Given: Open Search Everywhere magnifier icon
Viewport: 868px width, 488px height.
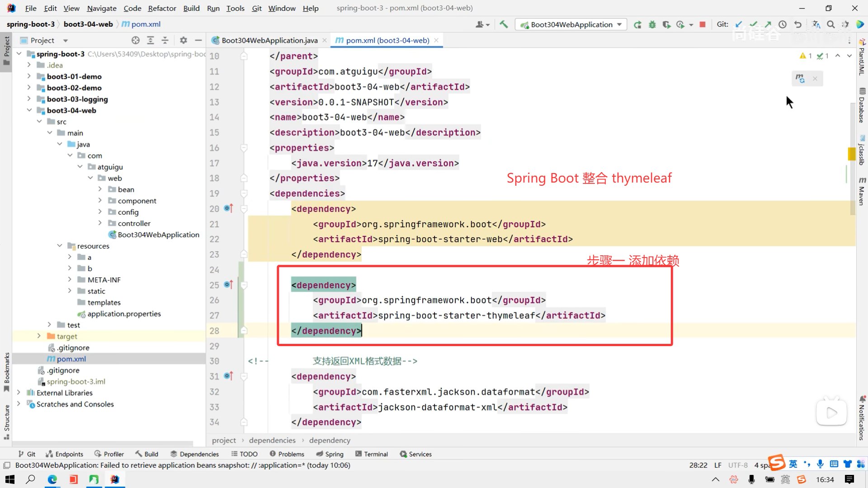Looking at the screenshot, I should (x=830, y=24).
